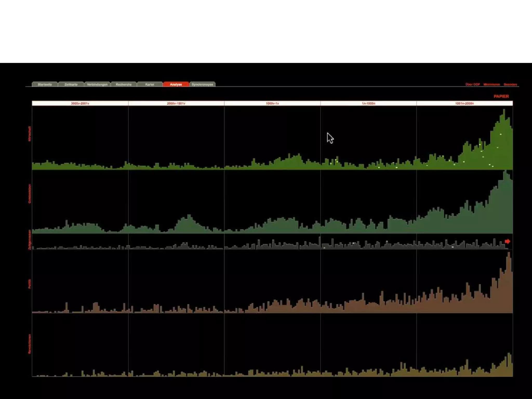
Task: Click the Revolutionen row label on left
Action: pyautogui.click(x=30, y=344)
